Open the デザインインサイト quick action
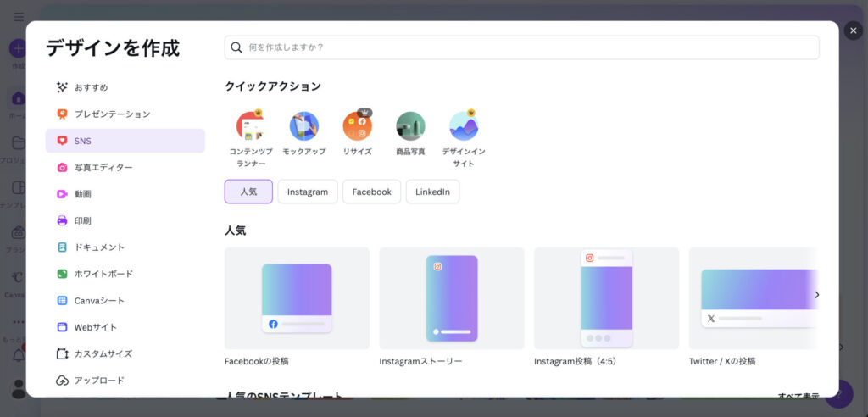 (x=464, y=126)
